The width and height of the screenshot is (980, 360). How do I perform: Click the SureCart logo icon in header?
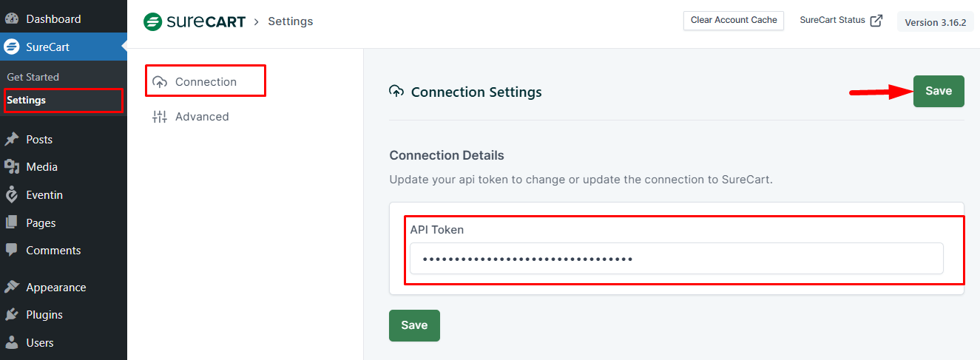(152, 21)
